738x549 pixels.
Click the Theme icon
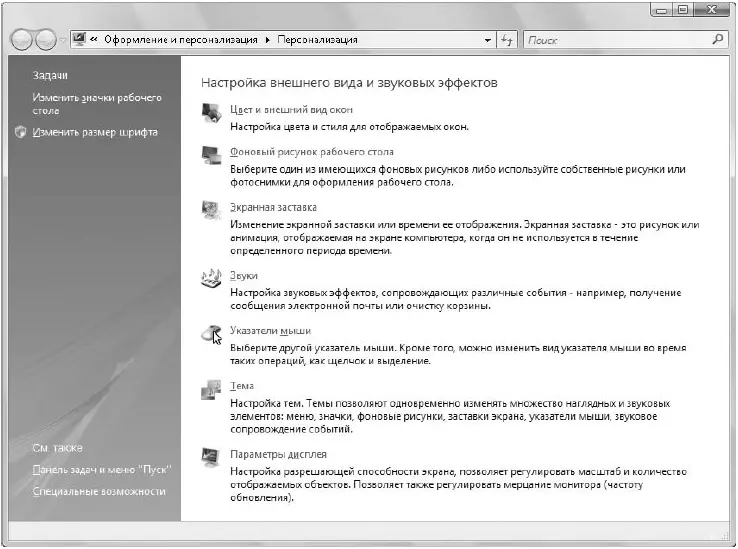(x=211, y=389)
